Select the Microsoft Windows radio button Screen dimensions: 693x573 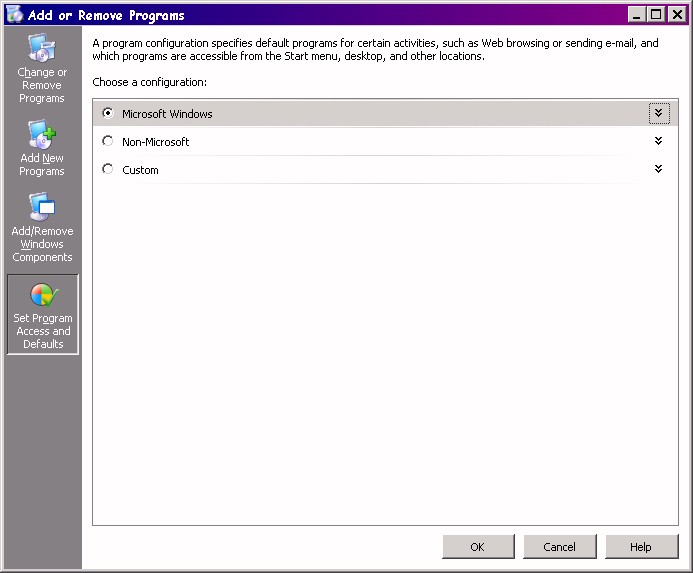pyautogui.click(x=107, y=113)
